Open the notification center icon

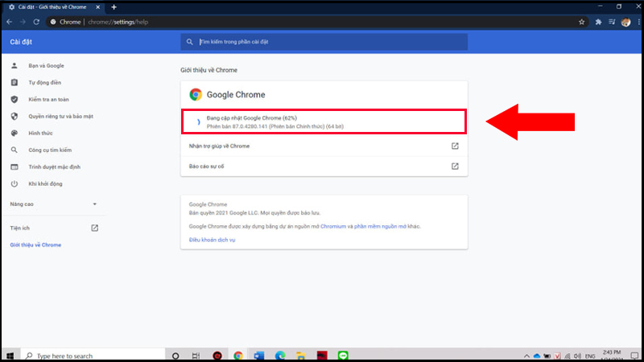[x=634, y=356]
